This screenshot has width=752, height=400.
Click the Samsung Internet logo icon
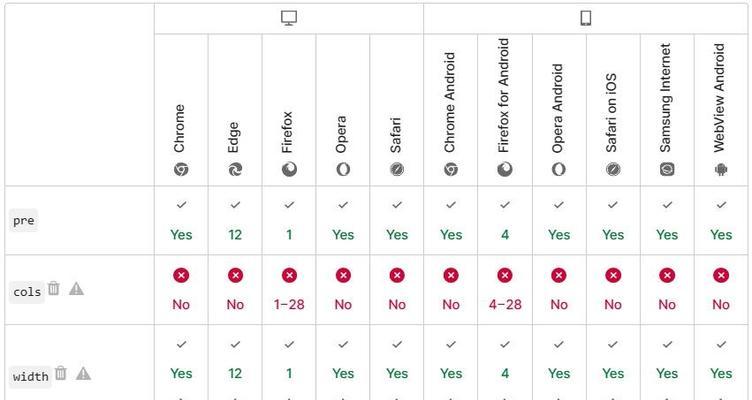point(667,169)
